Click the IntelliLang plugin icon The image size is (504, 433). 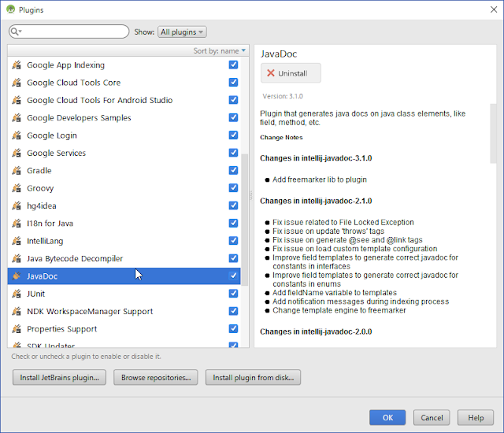(x=17, y=241)
